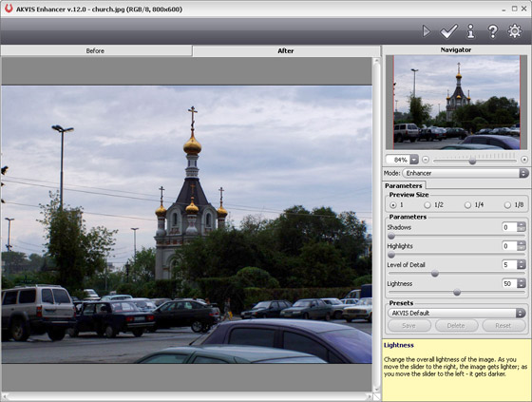The image size is (532, 402).
Task: Click the Lightness slider handle
Action: (457, 292)
